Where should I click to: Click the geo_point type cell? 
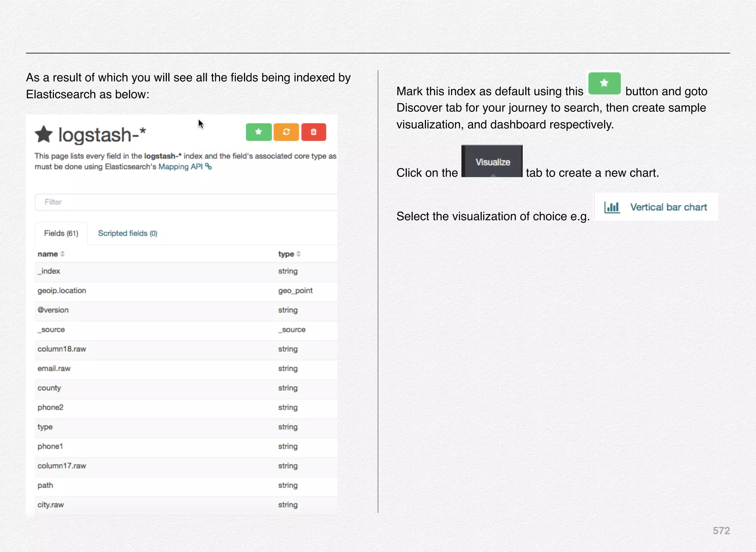click(295, 291)
